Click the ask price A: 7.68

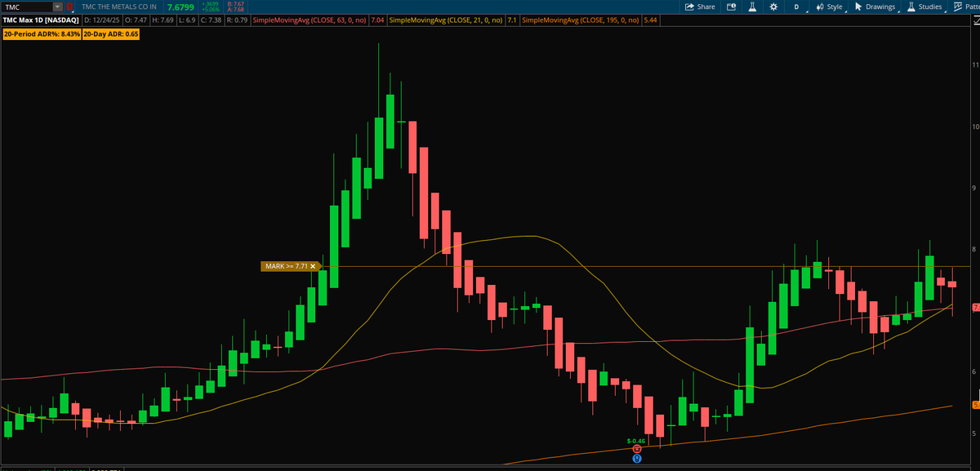(x=235, y=10)
